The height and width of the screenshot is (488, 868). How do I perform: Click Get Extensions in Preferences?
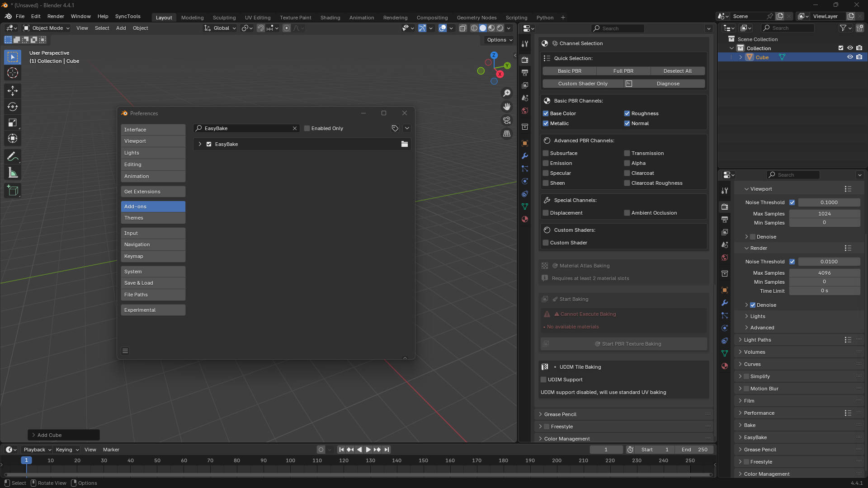153,192
